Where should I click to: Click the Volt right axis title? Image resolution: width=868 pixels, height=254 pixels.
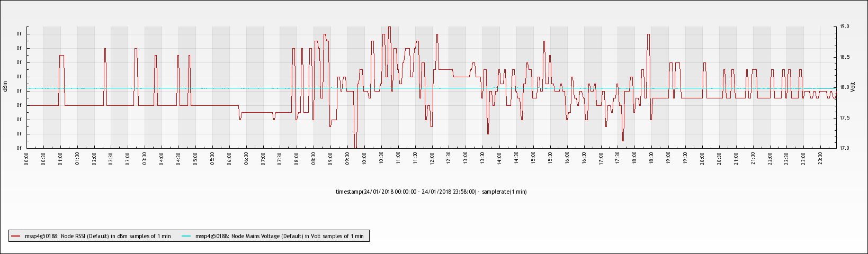tap(853, 87)
